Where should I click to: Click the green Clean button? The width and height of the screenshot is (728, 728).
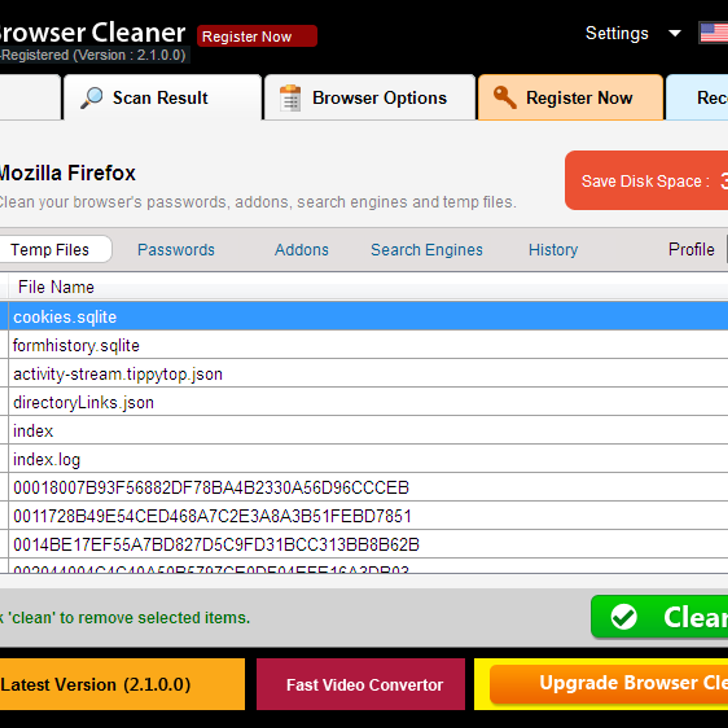659,617
